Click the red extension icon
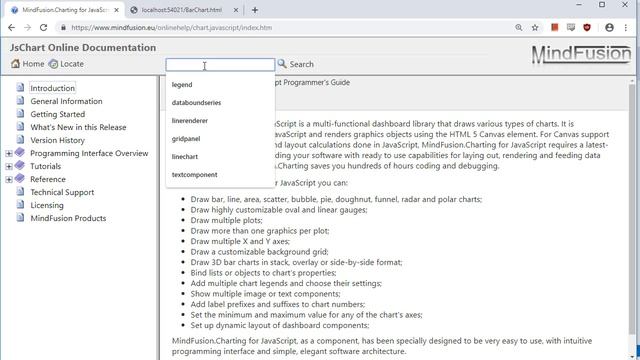The height and width of the screenshot is (360, 640). tap(554, 27)
